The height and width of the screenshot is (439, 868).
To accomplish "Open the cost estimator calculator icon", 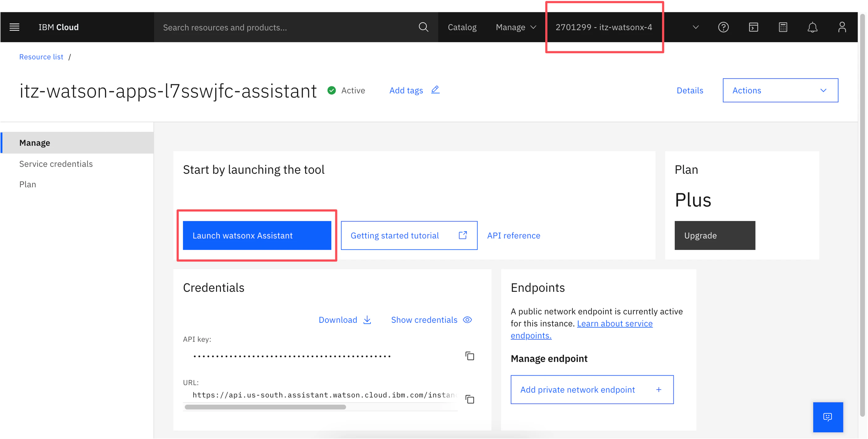I will 783,27.
